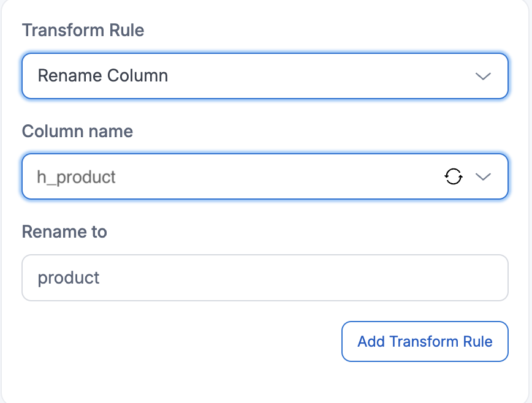The height and width of the screenshot is (403, 532).
Task: Click the Rename to label
Action: coord(64,232)
